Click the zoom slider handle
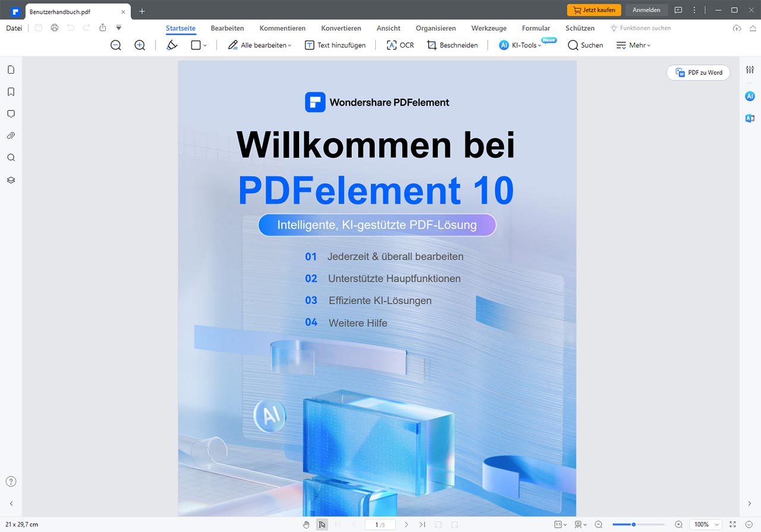 pos(634,524)
